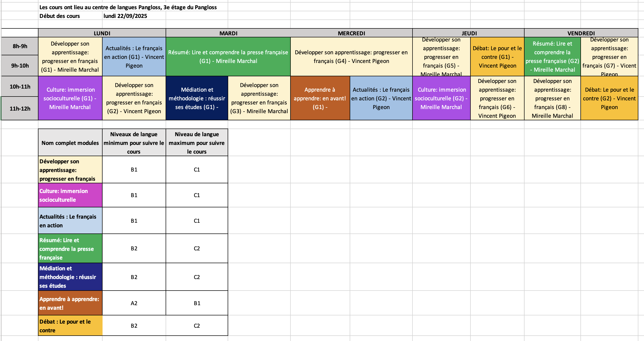
Task: Click the C2 maximum level in the Débat row
Action: tap(197, 326)
